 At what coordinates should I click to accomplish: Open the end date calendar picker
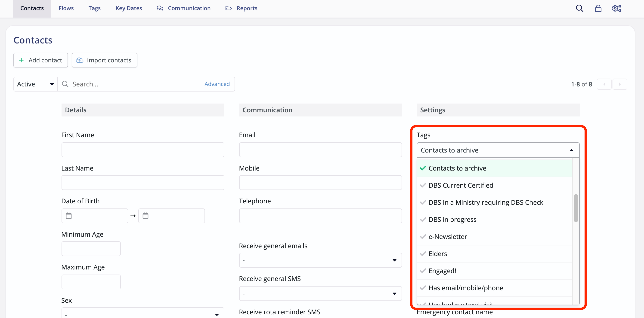tap(145, 216)
